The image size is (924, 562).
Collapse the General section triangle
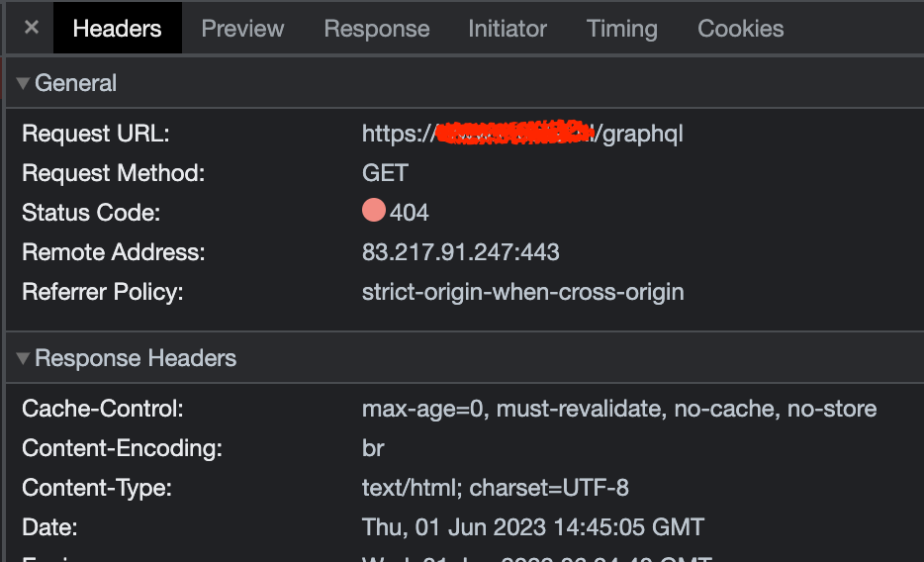(23, 83)
